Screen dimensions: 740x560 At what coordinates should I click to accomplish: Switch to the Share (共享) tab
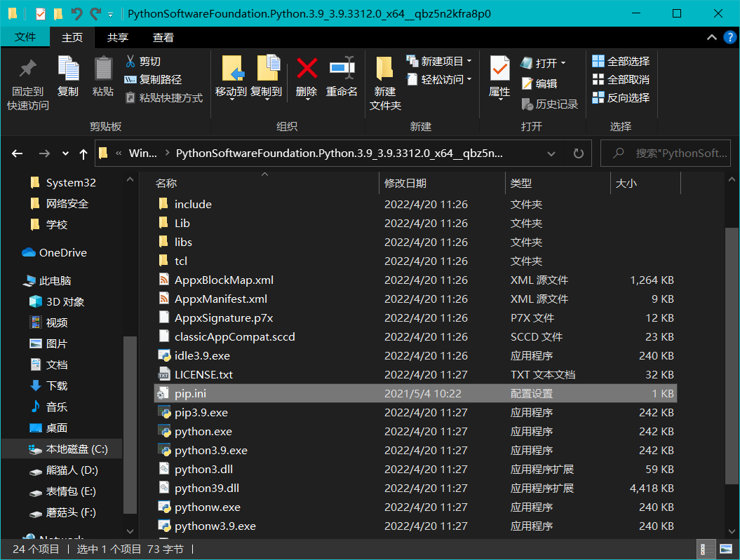click(118, 37)
